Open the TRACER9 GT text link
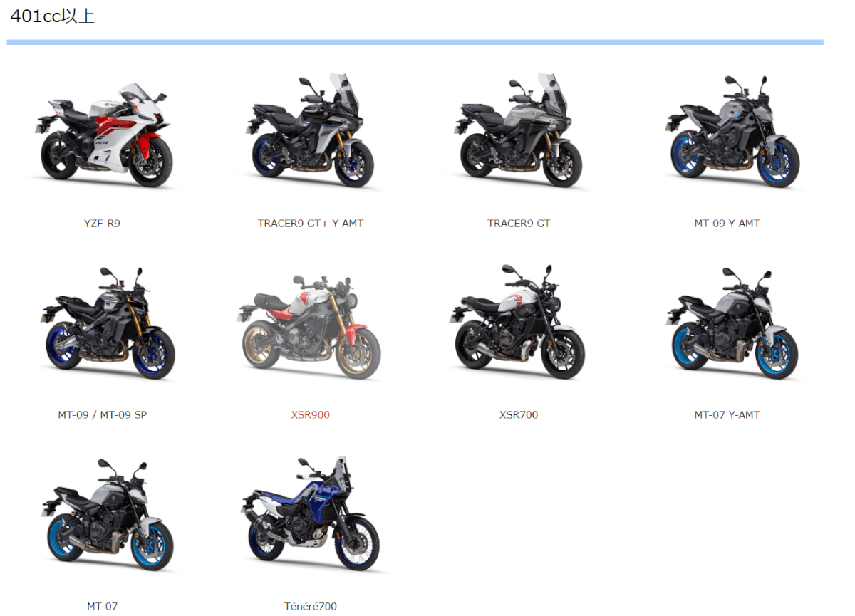 click(x=519, y=224)
